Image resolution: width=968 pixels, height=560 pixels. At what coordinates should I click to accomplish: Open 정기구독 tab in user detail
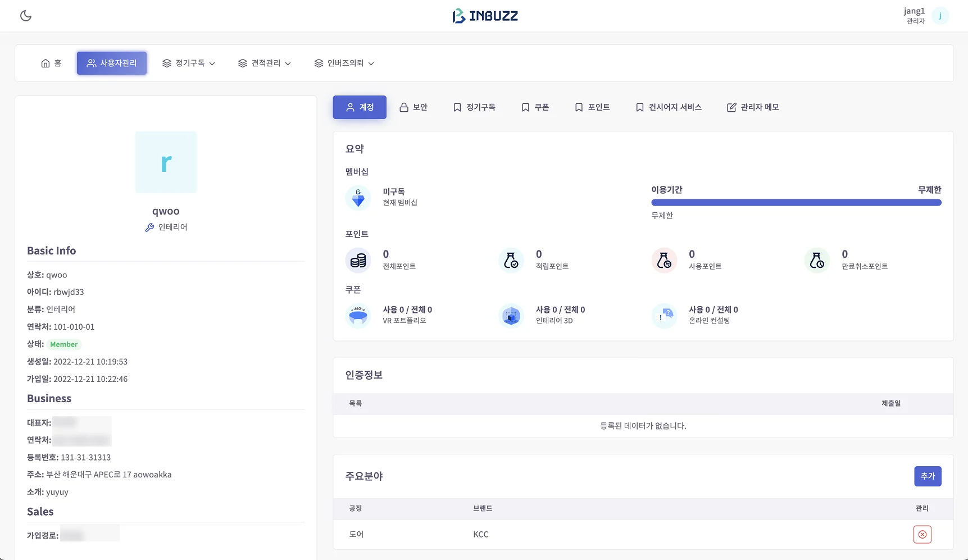474,107
